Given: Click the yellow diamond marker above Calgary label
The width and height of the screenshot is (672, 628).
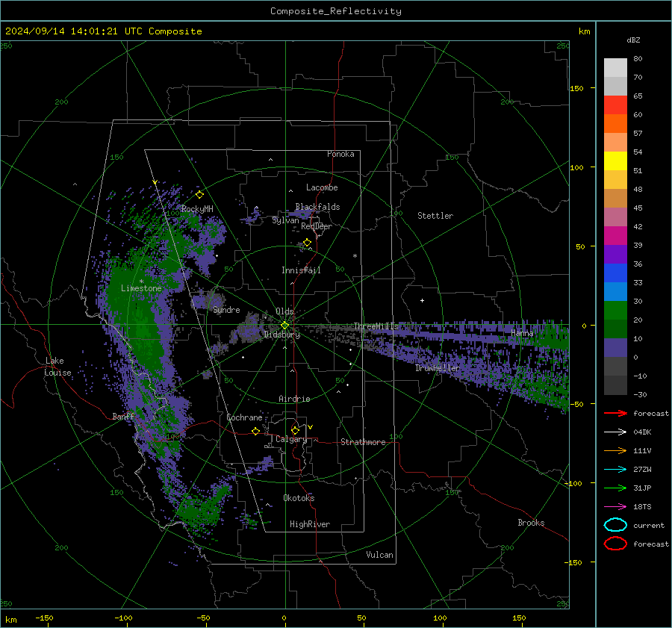Looking at the screenshot, I should pyautogui.click(x=295, y=430).
